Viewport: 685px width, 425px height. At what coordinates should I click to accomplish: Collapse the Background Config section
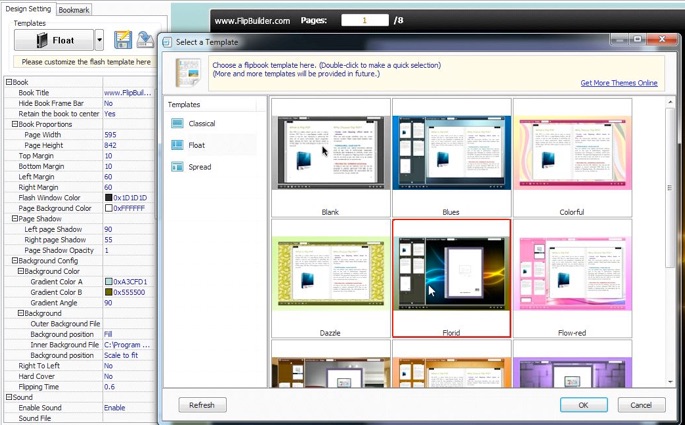coord(14,261)
